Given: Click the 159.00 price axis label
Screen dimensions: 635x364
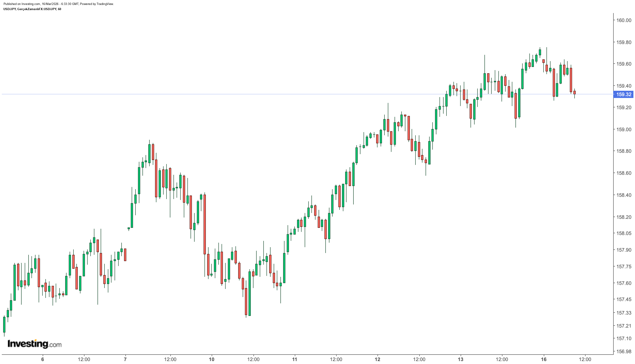Looking at the screenshot, I should tap(624, 129).
